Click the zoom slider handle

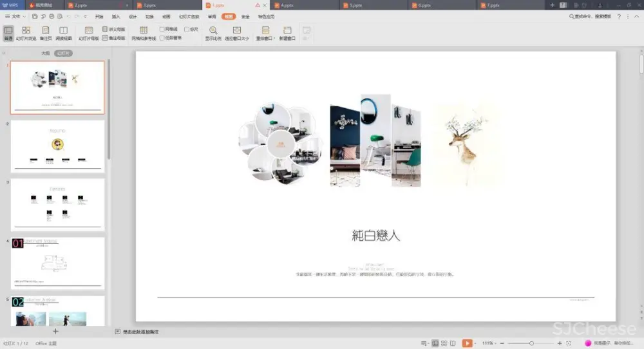[531, 343]
